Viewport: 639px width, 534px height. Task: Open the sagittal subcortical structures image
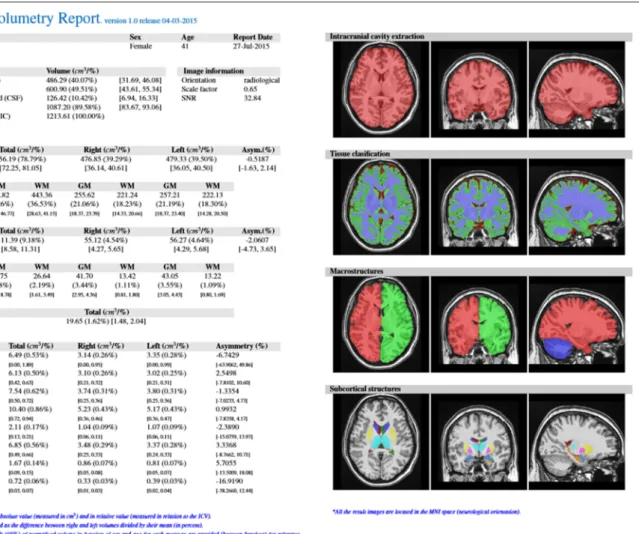pos(576,442)
